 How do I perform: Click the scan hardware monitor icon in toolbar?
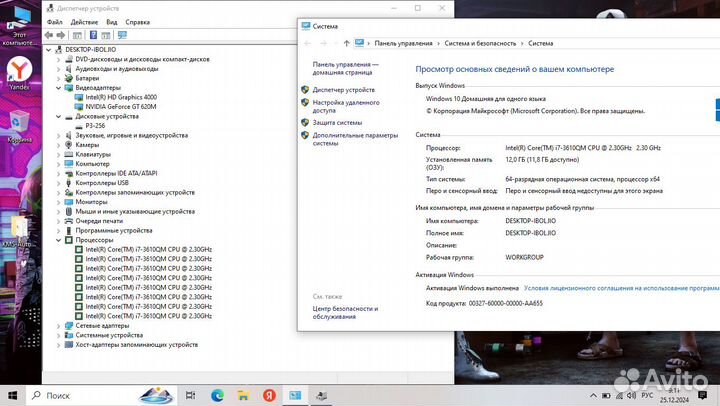click(122, 35)
